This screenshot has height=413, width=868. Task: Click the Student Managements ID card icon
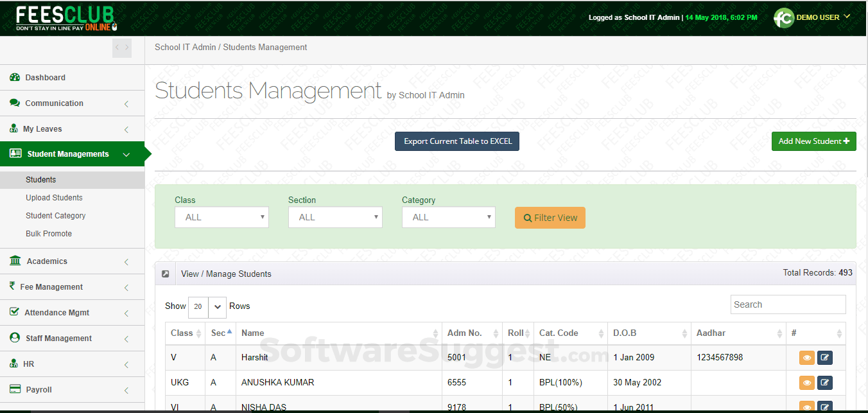click(x=16, y=154)
